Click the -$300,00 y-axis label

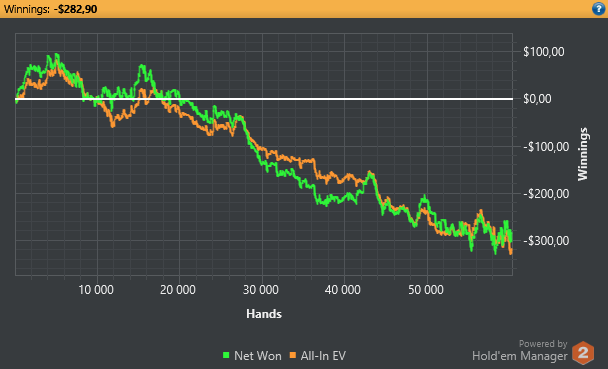(x=546, y=241)
